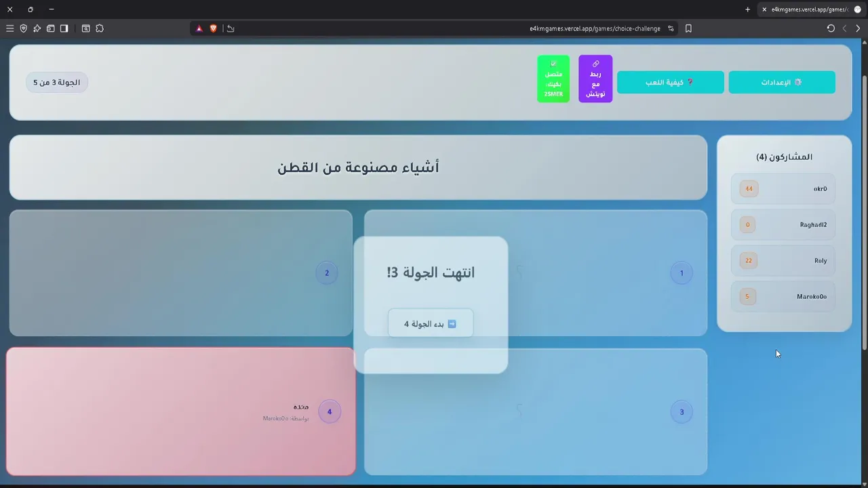Click the Brave Shields lion icon
The height and width of the screenshot is (488, 868).
click(x=213, y=28)
